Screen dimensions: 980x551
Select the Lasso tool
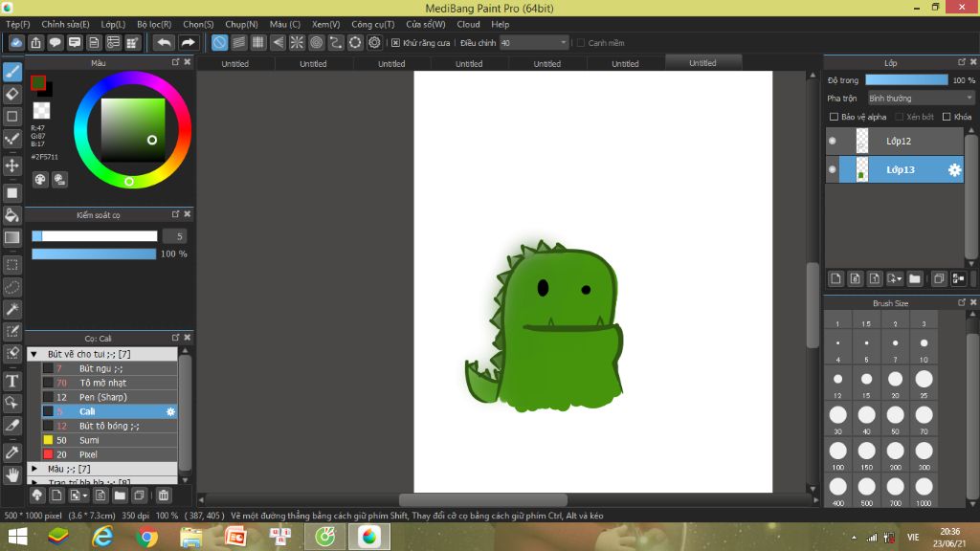pyautogui.click(x=11, y=287)
